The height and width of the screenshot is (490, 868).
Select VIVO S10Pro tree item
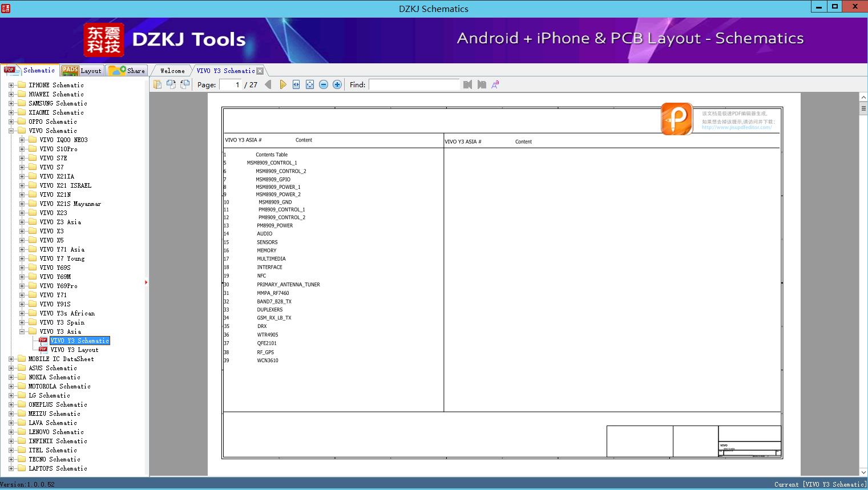pyautogui.click(x=58, y=149)
